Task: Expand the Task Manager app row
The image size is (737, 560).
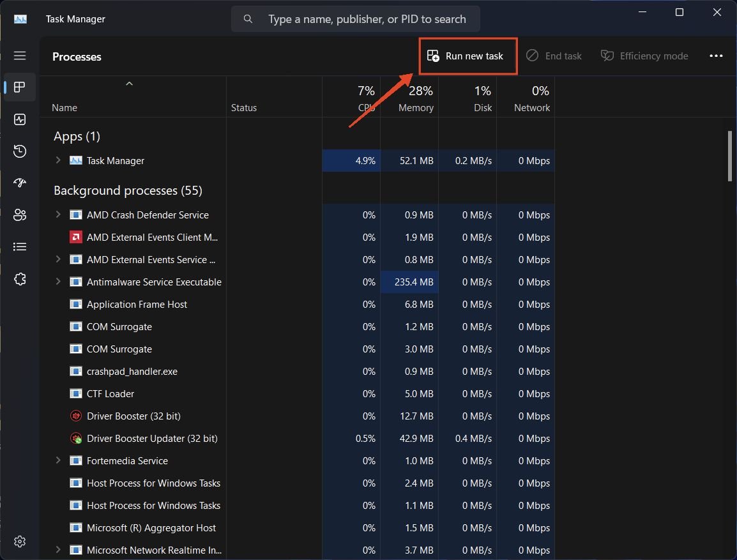Action: [x=58, y=160]
